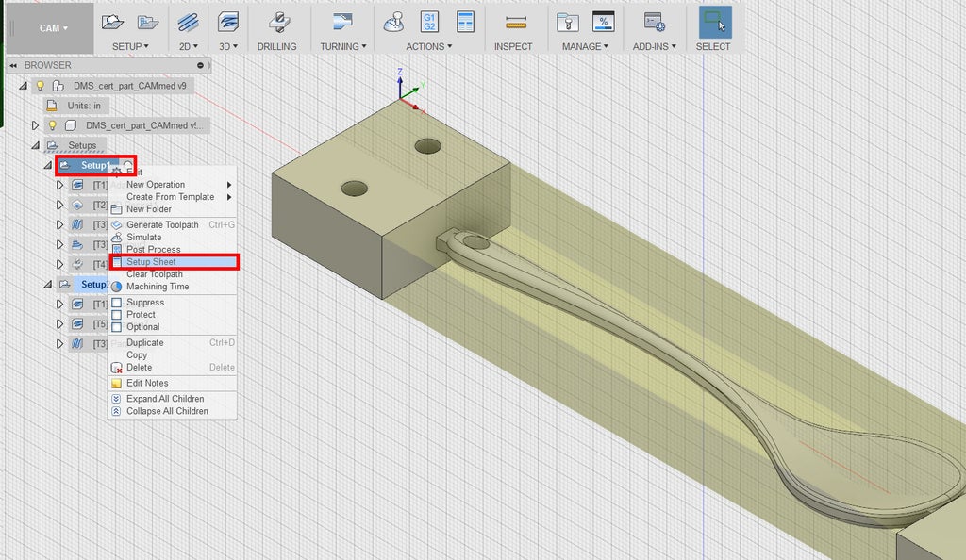Click the Browser panel options dot
Viewport: 966px width, 560px height.
click(x=201, y=65)
